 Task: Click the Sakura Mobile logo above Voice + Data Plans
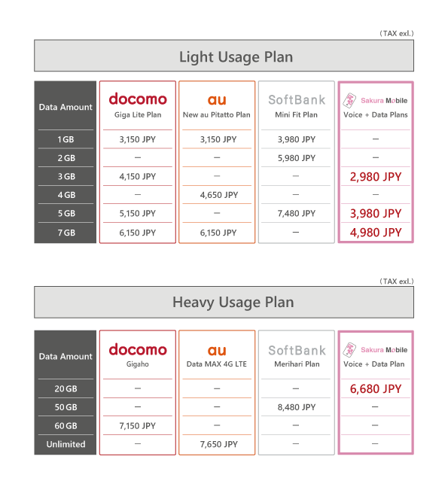click(375, 100)
